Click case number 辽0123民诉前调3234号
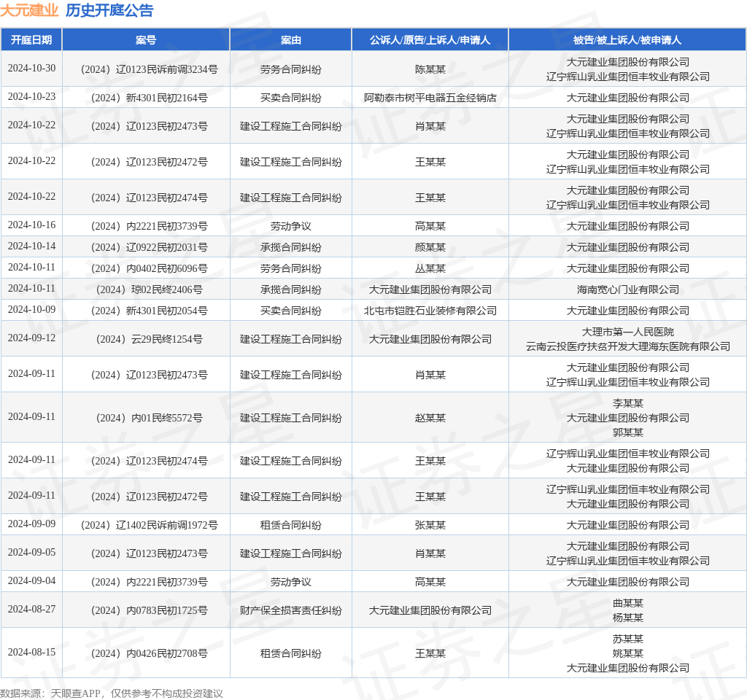The height and width of the screenshot is (700, 747). [x=150, y=69]
